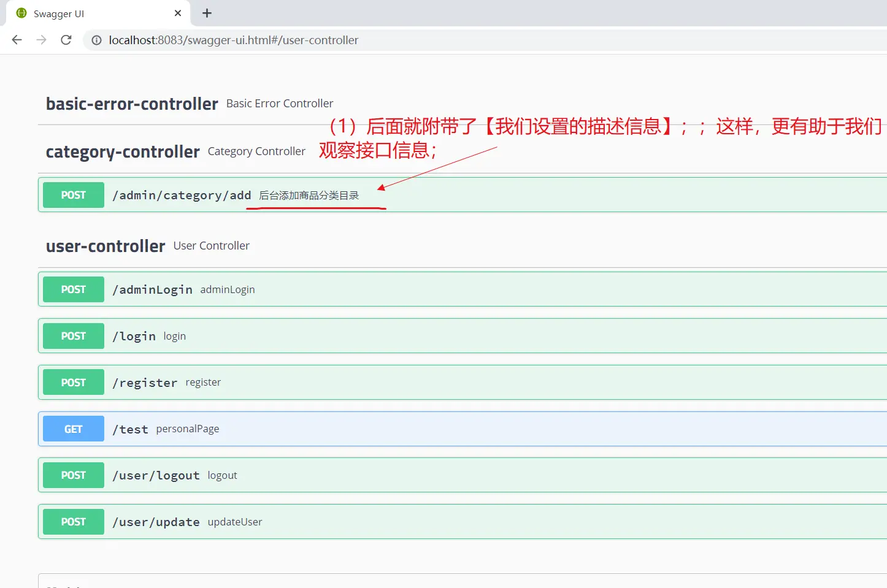Viewport: 887px width, 588px height.
Task: Expand the /user/logout endpoint row
Action: 463,475
